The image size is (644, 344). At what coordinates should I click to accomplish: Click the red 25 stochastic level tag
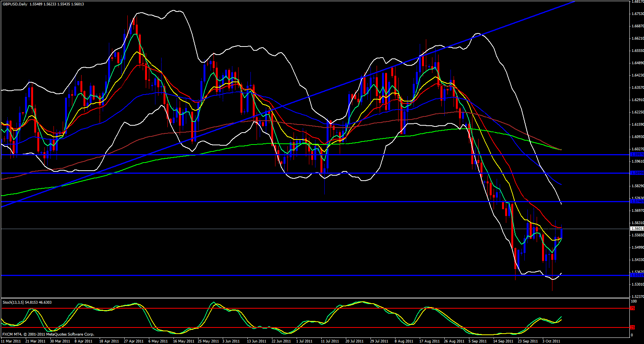pyautogui.click(x=632, y=327)
